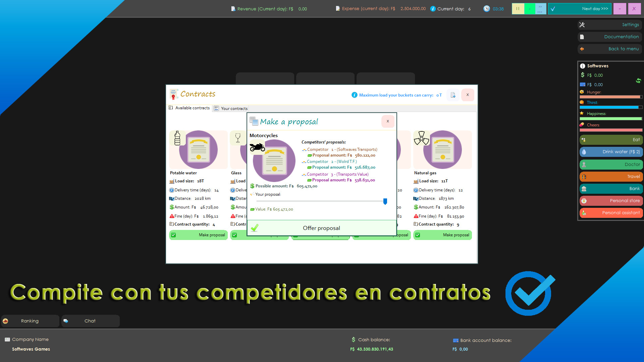
Task: Select normal play speed button
Action: coord(529,9)
